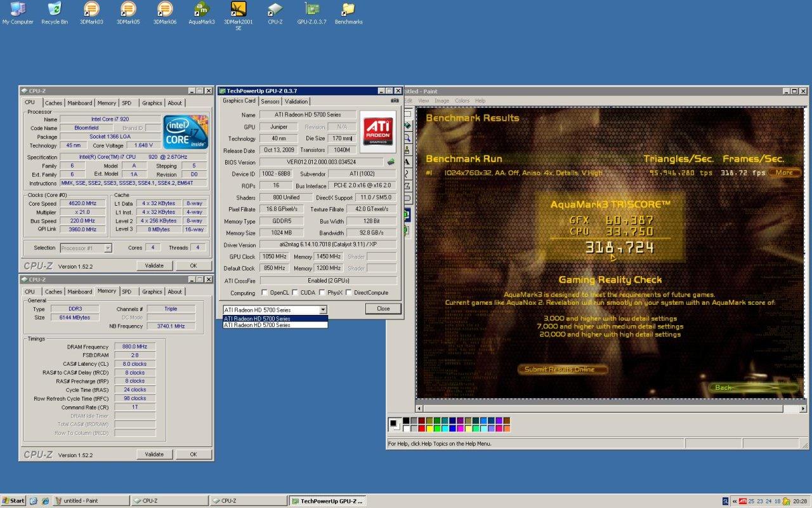Select the highlighted ATI Radeon HD 5700 list entry
812x508 pixels.
(275, 319)
